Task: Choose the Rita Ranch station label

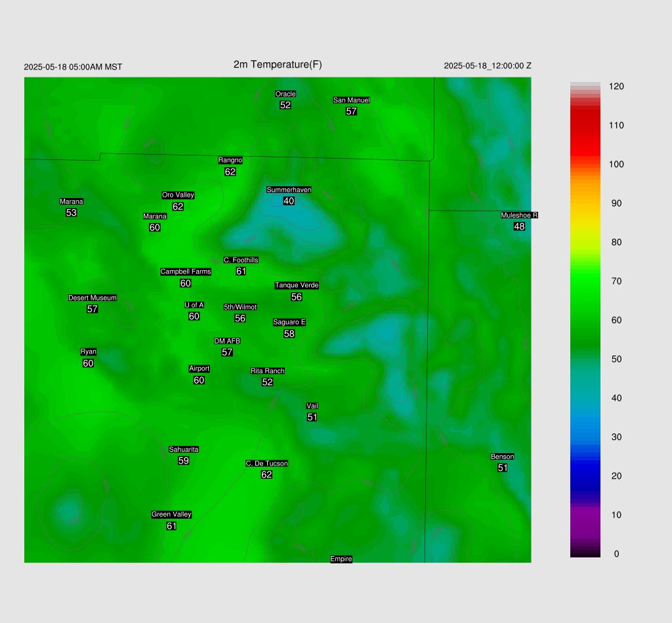Action: [268, 371]
